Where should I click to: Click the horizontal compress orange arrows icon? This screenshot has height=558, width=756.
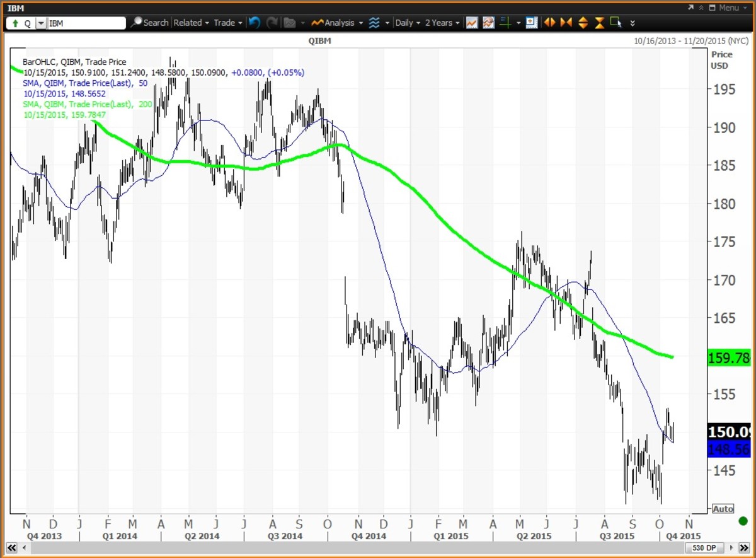pos(566,23)
